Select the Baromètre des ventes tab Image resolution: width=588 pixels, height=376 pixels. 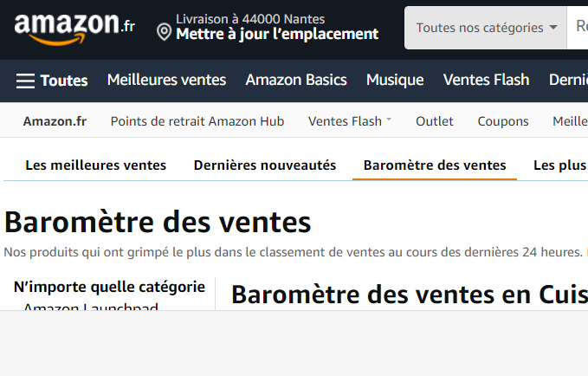point(435,165)
